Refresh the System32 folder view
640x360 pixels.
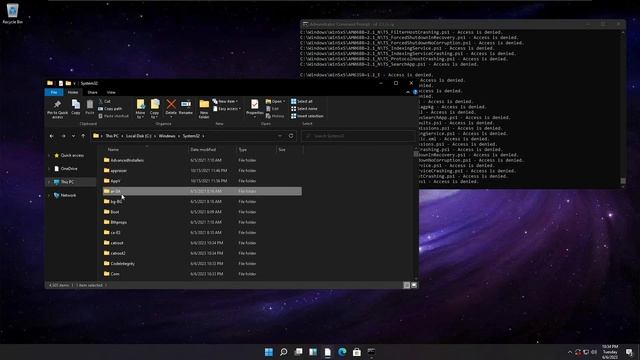tap(291, 136)
